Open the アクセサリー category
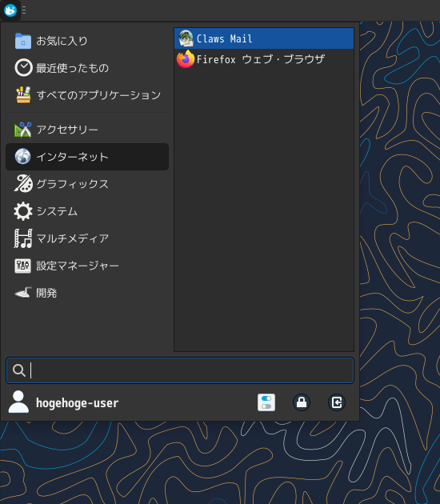This screenshot has width=440, height=504. (87, 130)
